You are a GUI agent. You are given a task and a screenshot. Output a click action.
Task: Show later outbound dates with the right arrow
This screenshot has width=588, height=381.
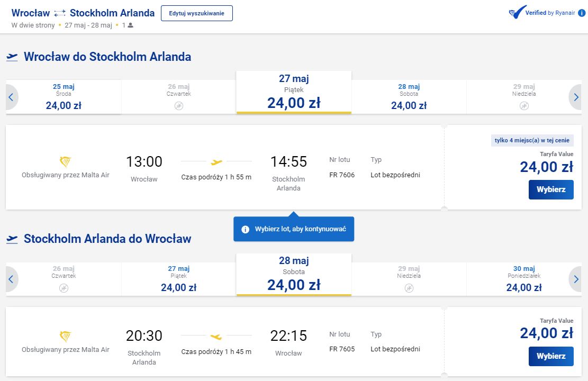tap(576, 97)
